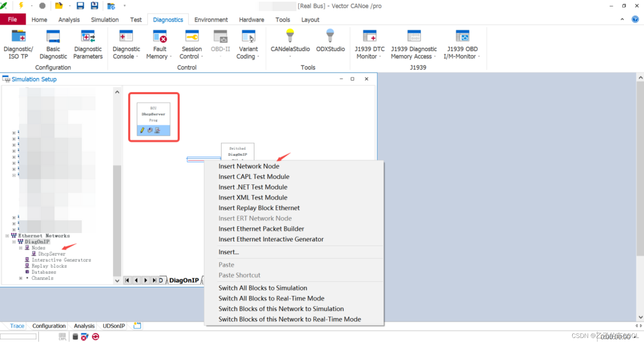Click the DiagOnIP network tab

(184, 280)
